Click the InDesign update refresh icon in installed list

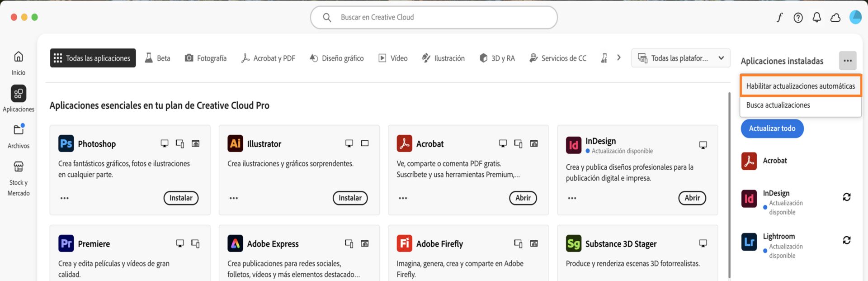847,197
